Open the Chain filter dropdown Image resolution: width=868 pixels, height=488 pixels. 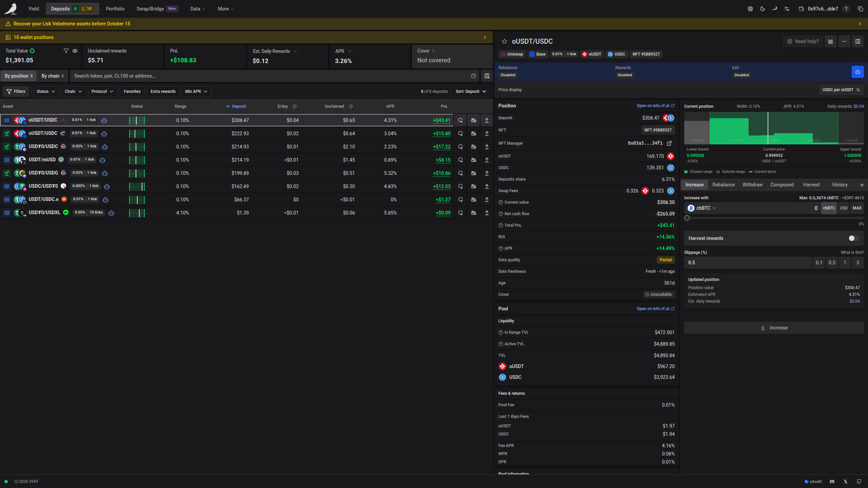(73, 91)
